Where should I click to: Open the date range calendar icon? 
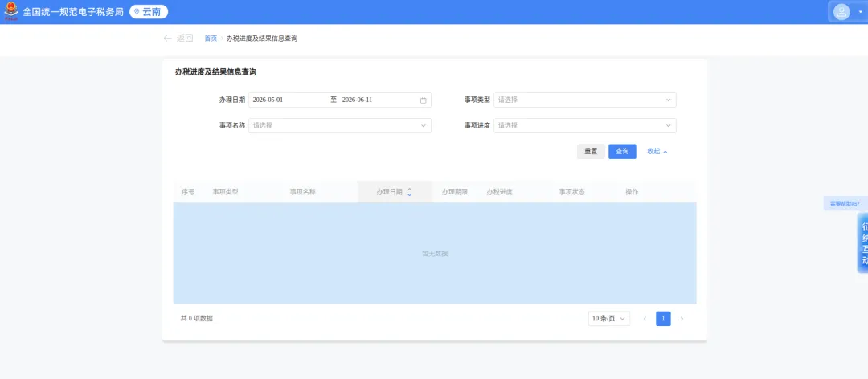[x=423, y=100]
